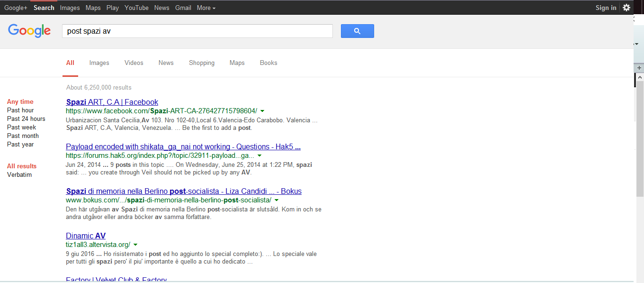The height and width of the screenshot is (283, 644).
Task: Click the scrollbar up arrow
Action: tap(639, 77)
